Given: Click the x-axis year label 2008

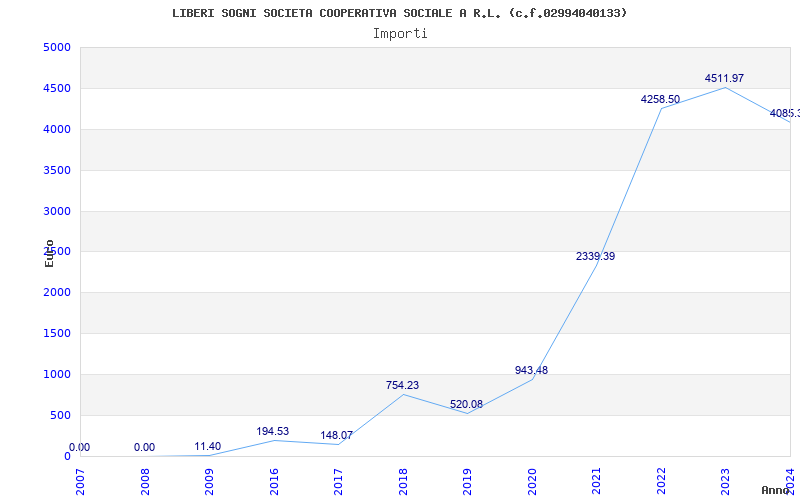Looking at the screenshot, I should (145, 482).
